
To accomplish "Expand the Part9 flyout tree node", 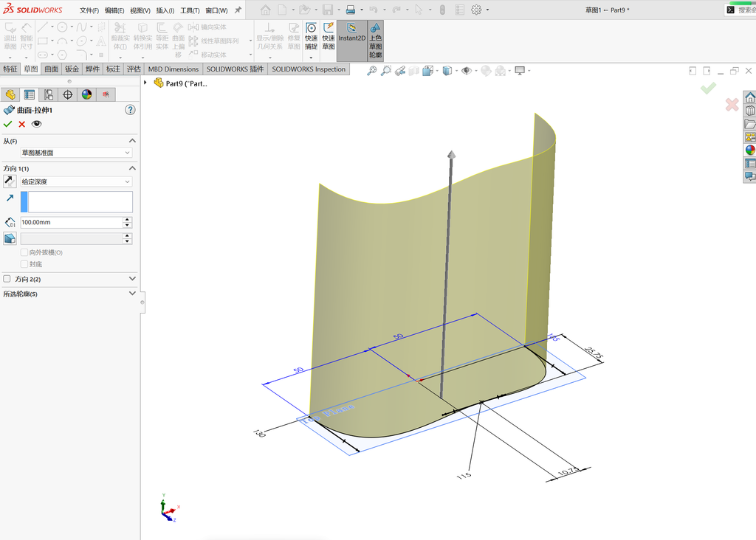I will [x=145, y=83].
